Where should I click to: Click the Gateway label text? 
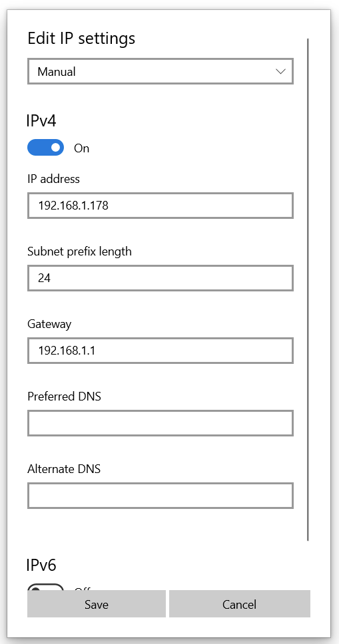49,325
